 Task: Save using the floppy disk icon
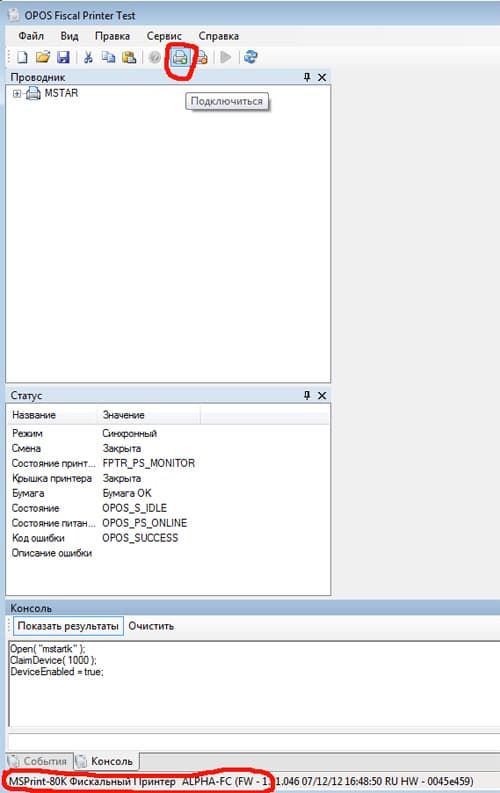click(x=63, y=57)
